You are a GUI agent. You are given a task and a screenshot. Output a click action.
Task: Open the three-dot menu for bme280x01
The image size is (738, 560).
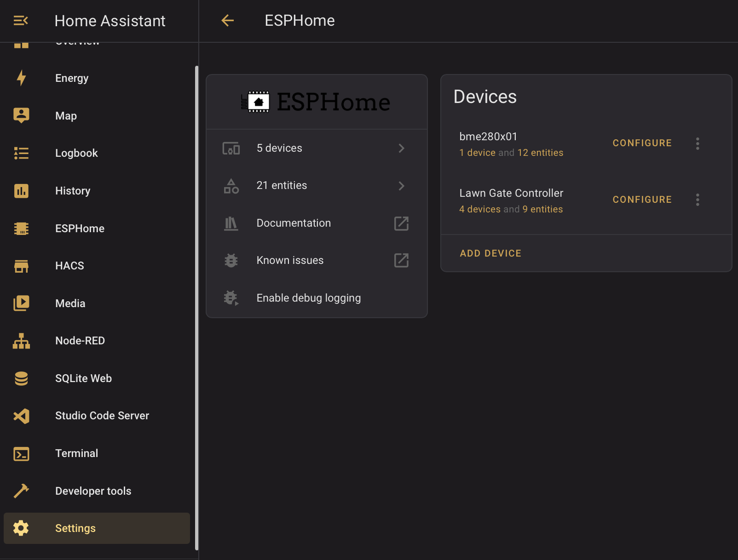pyautogui.click(x=698, y=143)
